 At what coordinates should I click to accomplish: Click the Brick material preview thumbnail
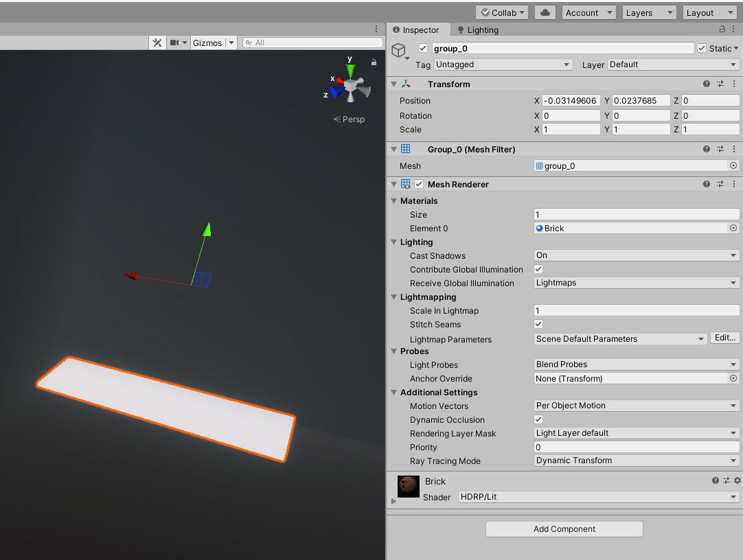click(x=408, y=486)
